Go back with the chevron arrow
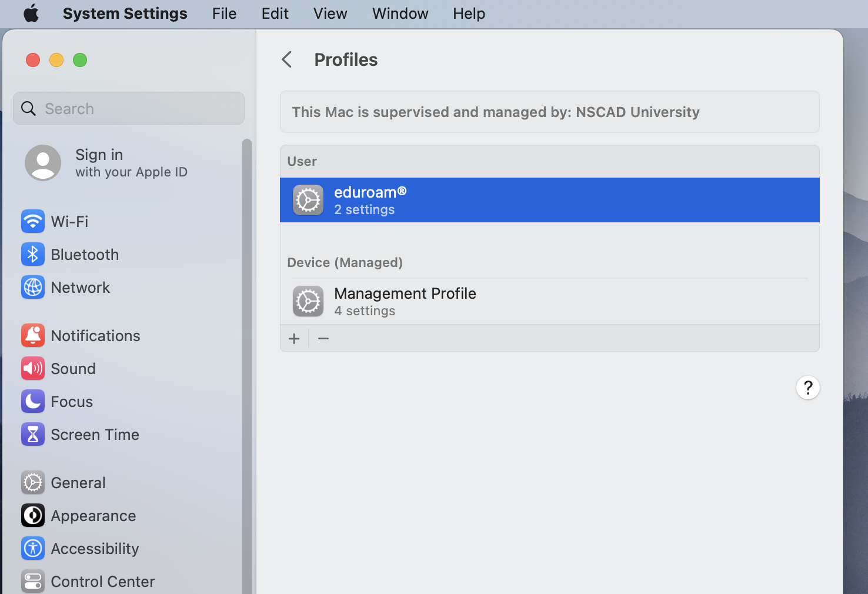The image size is (868, 594). [x=287, y=59]
